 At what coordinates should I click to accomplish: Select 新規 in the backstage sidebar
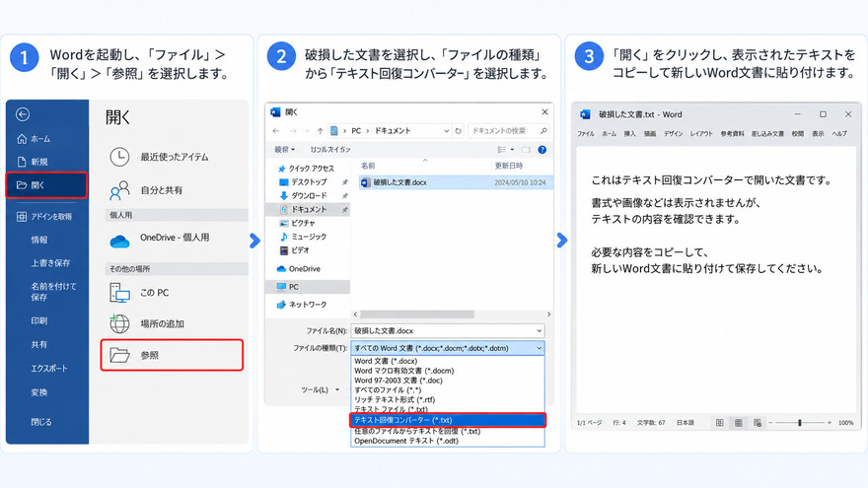pos(33,162)
